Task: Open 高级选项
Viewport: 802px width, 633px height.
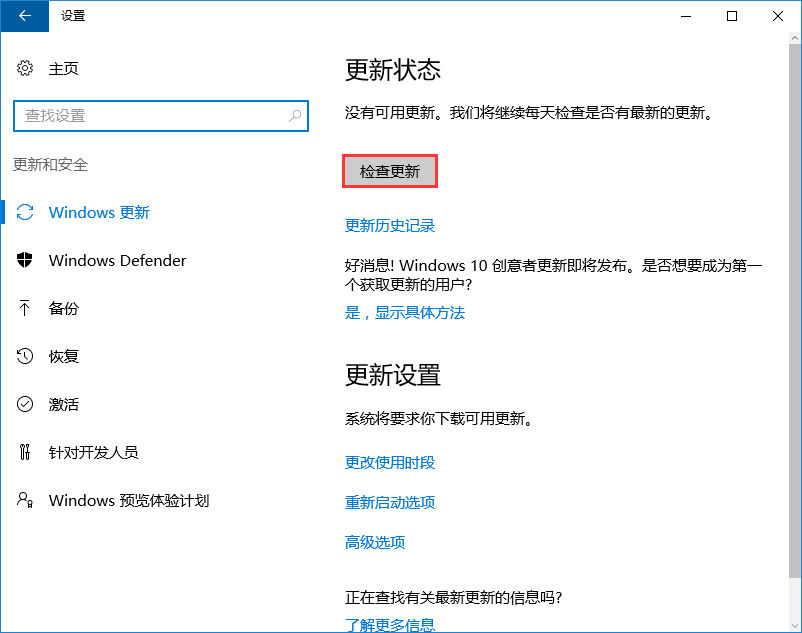Action: click(373, 542)
